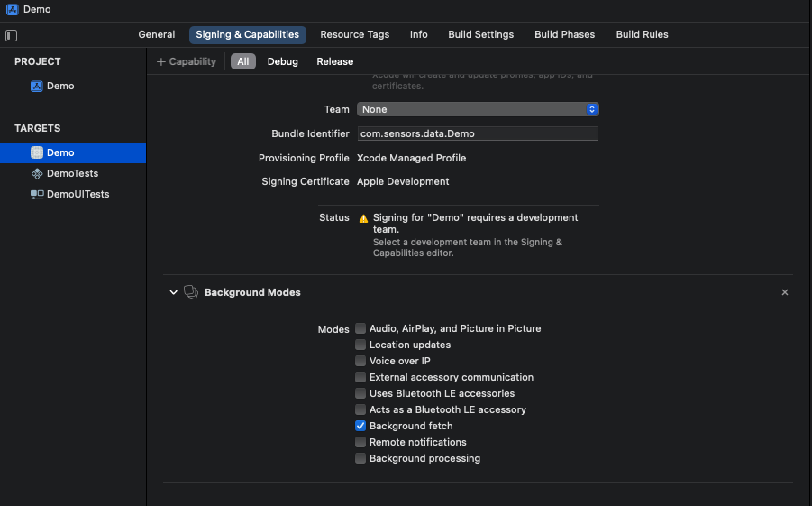Toggle the sidebar panel icon
The image size is (812, 506).
point(12,36)
